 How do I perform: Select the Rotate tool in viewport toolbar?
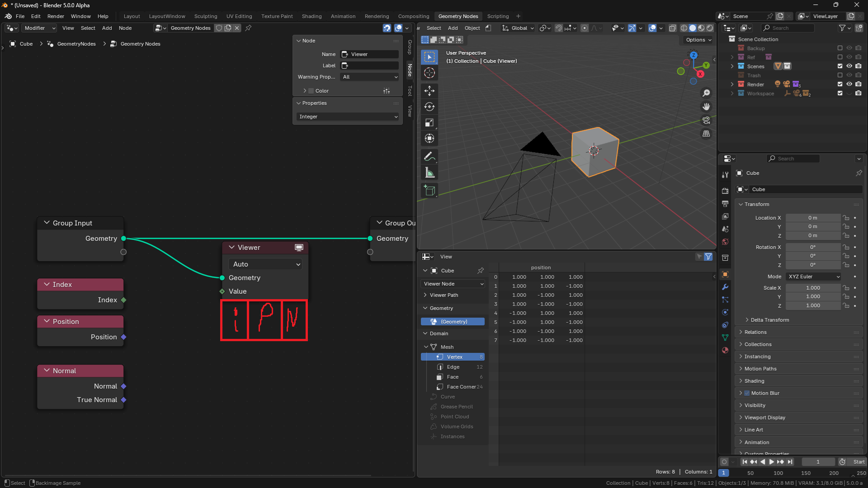click(x=429, y=107)
